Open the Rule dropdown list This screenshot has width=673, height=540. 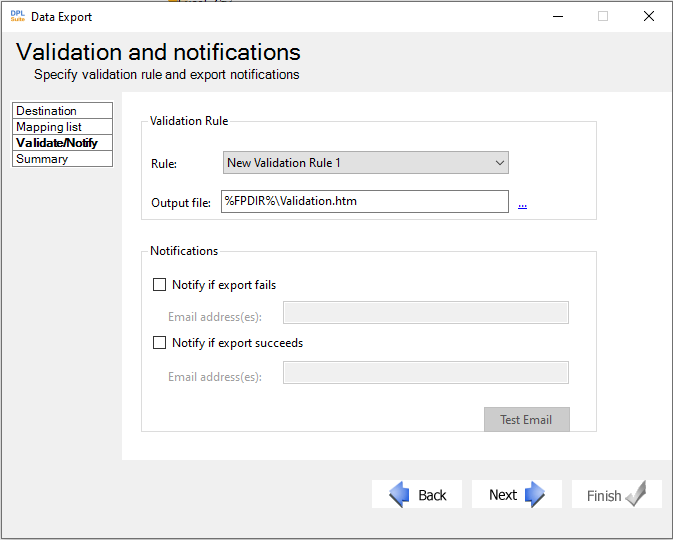pyautogui.click(x=366, y=163)
